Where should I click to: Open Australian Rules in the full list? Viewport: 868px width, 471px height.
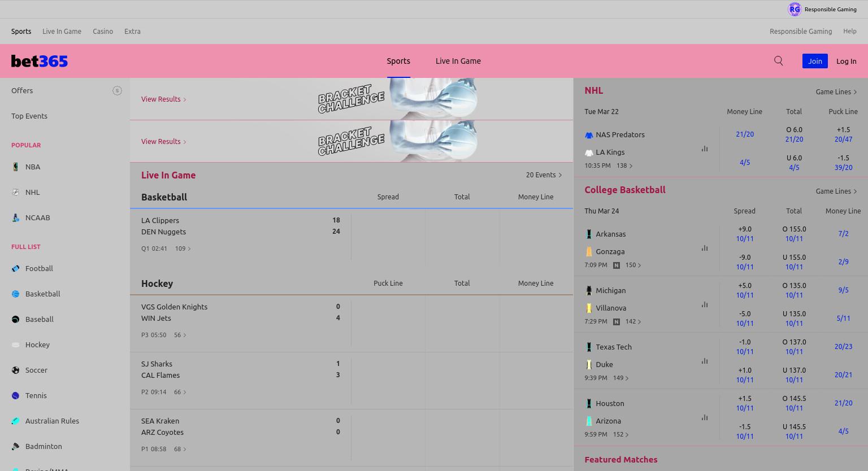[52, 421]
